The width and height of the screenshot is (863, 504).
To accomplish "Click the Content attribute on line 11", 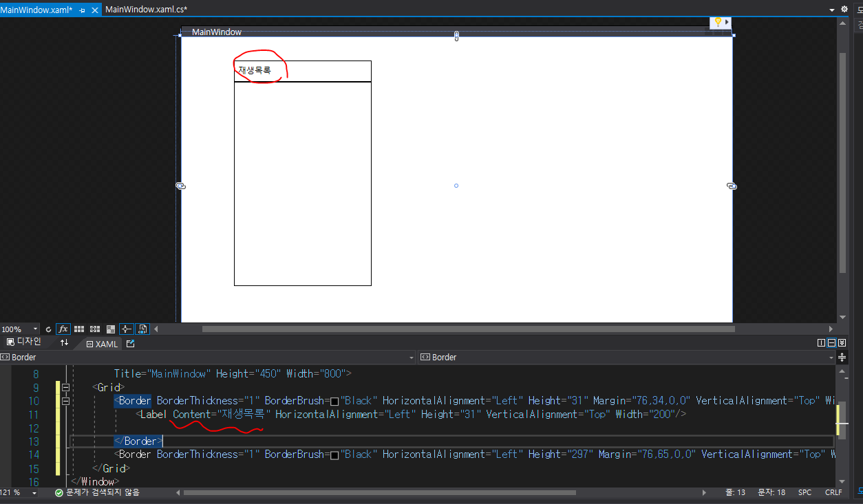I will 192,414.
